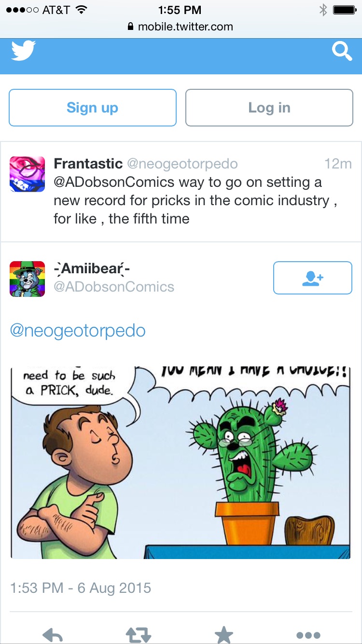This screenshot has height=644, width=362.
Task: Tap the Twitter bird logo
Action: [23, 51]
